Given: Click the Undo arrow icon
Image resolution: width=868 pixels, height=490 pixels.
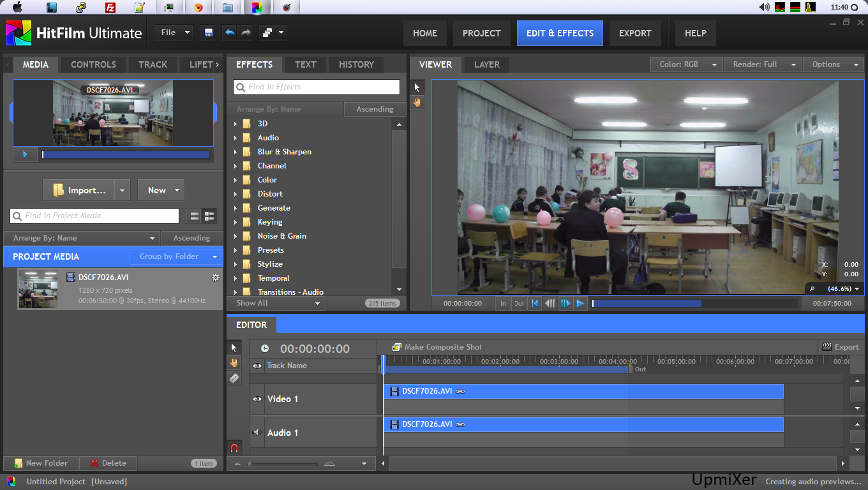Looking at the screenshot, I should [229, 33].
